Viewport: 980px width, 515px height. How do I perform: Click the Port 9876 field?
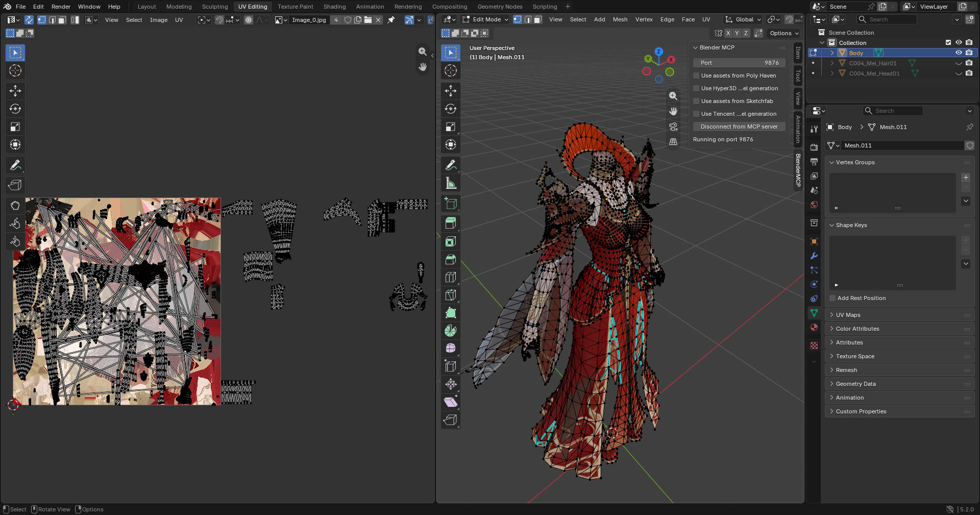coord(739,63)
